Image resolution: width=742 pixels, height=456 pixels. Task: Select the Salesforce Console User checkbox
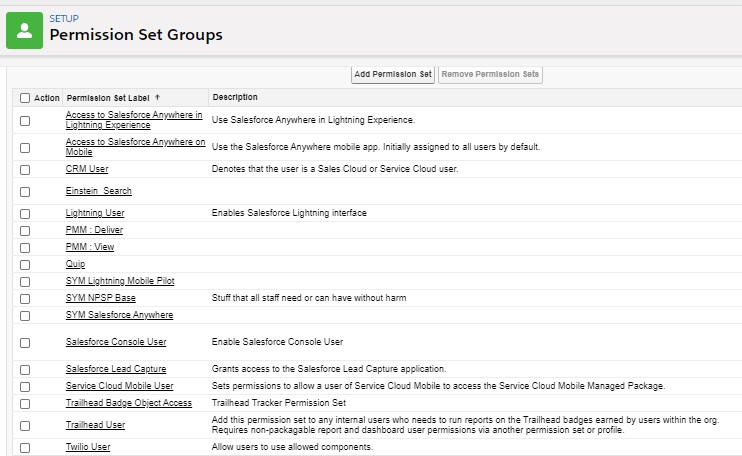pos(25,342)
